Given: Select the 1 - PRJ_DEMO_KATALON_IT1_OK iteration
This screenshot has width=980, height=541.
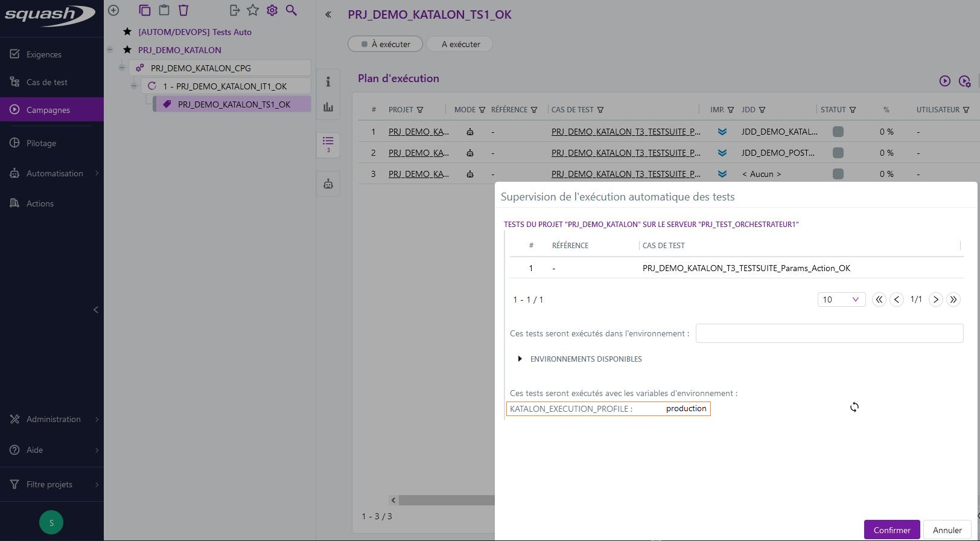Looking at the screenshot, I should [224, 86].
